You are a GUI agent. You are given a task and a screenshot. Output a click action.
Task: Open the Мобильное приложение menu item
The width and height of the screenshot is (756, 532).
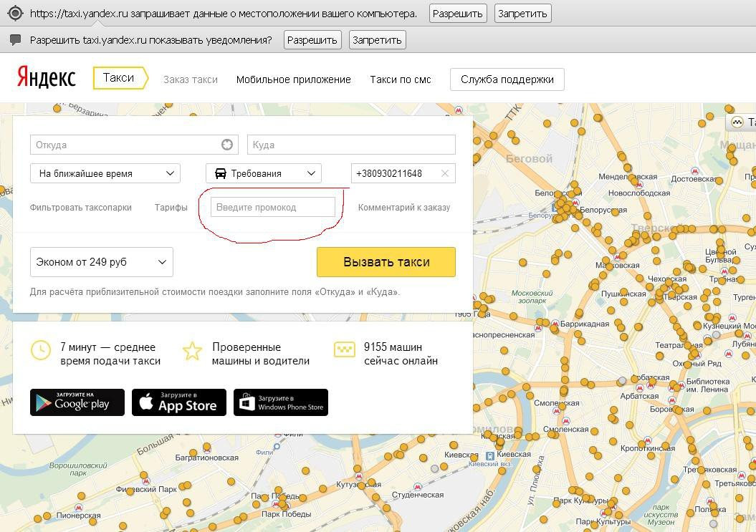(x=293, y=79)
